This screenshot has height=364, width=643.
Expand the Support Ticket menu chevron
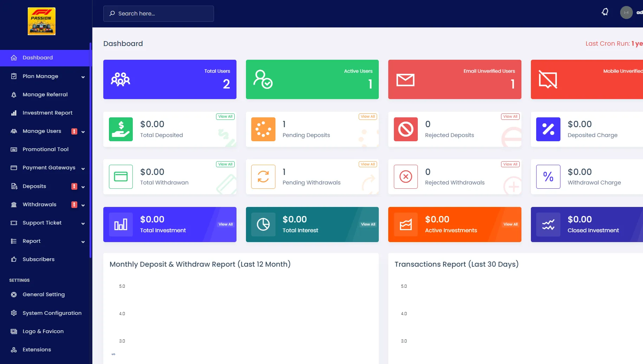[83, 223]
